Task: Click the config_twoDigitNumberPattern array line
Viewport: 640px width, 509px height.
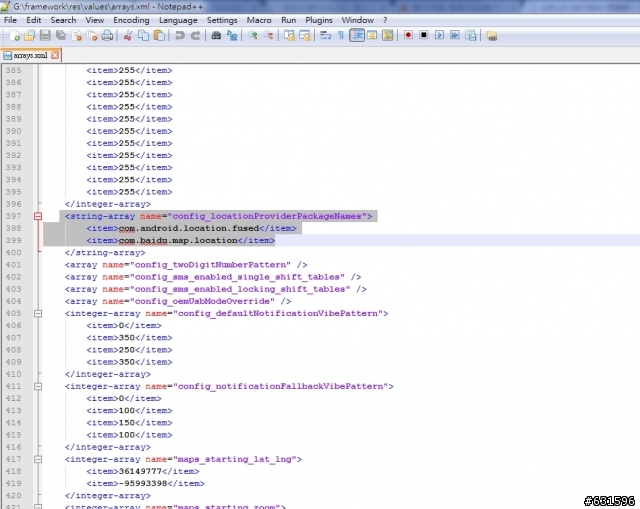Action: tap(186, 265)
